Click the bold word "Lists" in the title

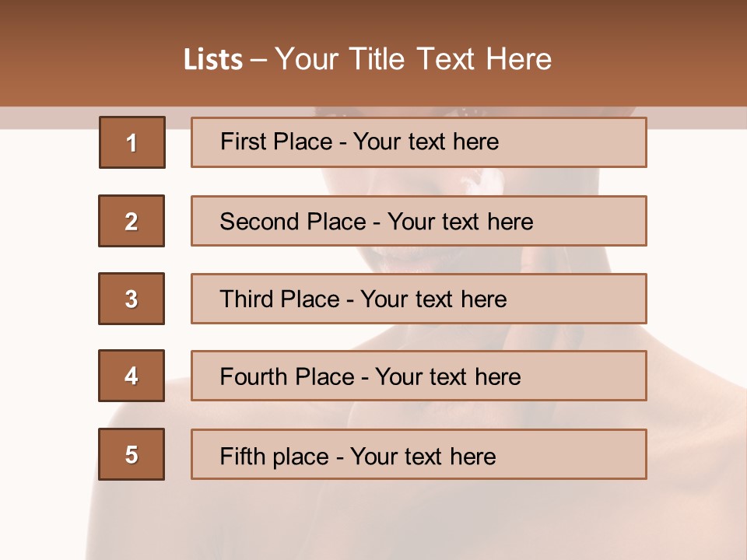tap(213, 60)
